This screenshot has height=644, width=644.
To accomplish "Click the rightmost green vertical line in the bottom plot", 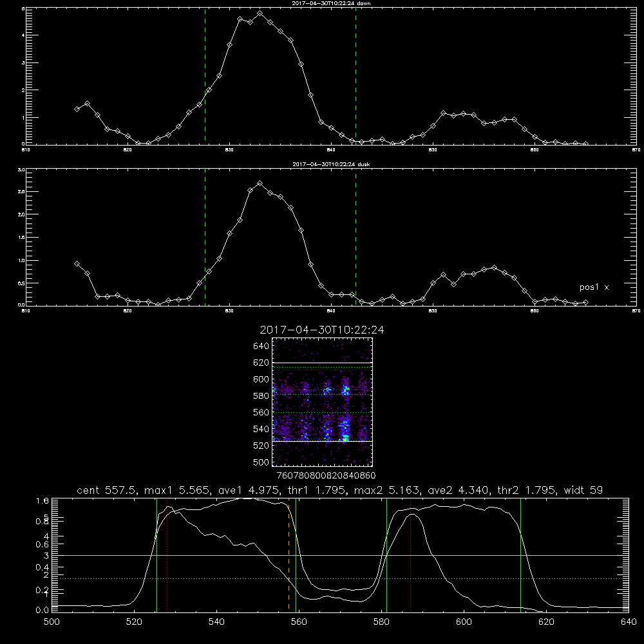I will [520, 554].
